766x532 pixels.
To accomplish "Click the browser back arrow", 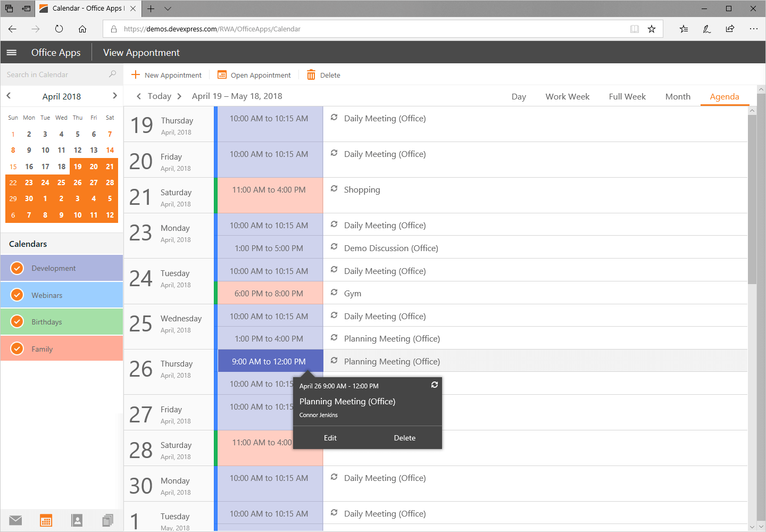I will (12, 29).
